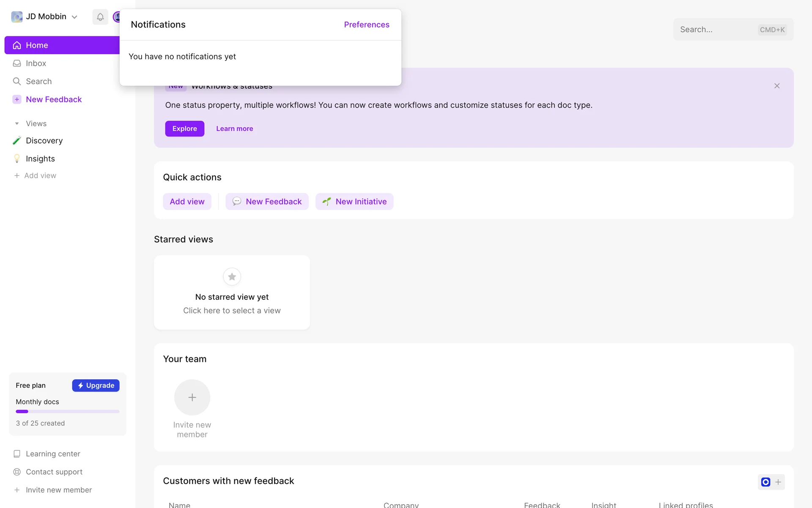Click the plus circle to invite a member
Image resolution: width=812 pixels, height=508 pixels.
(x=192, y=397)
